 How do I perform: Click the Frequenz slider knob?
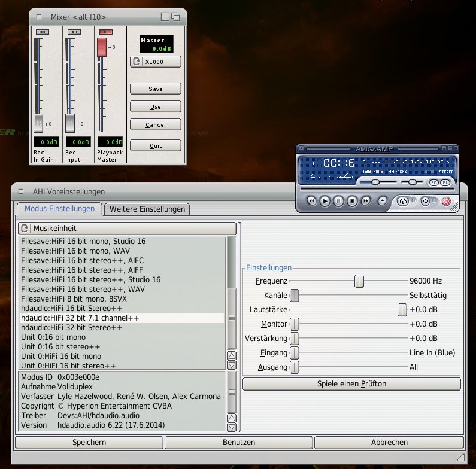[x=359, y=281]
